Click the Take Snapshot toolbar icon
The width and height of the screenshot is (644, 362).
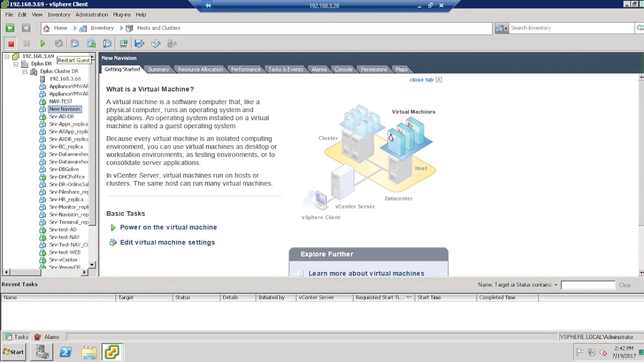tap(75, 44)
